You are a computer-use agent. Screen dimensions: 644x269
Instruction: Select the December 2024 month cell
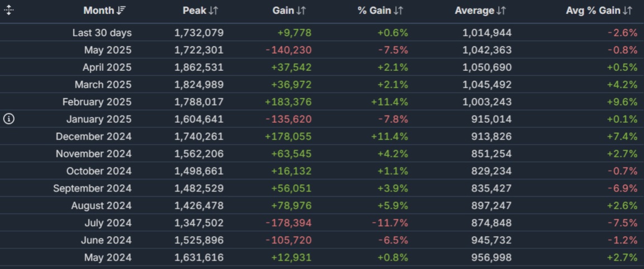coord(94,137)
